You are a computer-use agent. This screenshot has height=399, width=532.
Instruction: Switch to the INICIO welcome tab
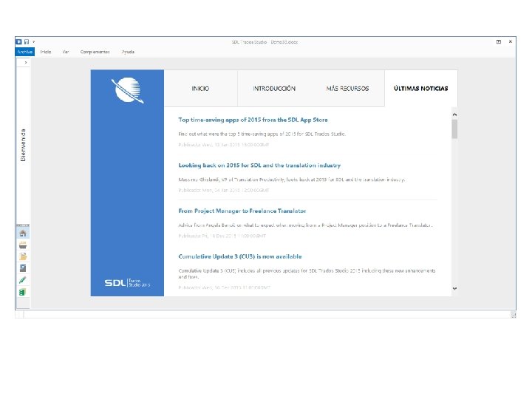(x=200, y=89)
